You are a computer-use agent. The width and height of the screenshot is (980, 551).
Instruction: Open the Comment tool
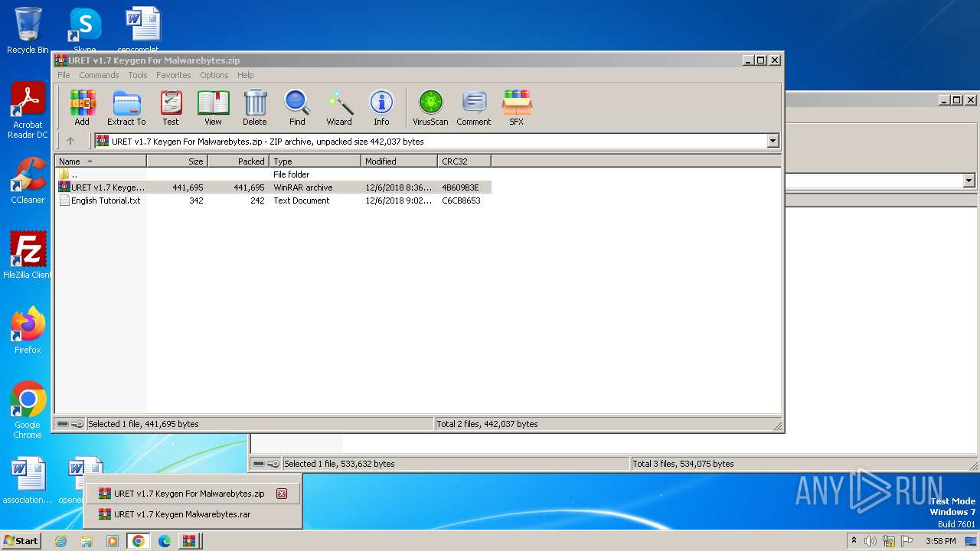474,107
